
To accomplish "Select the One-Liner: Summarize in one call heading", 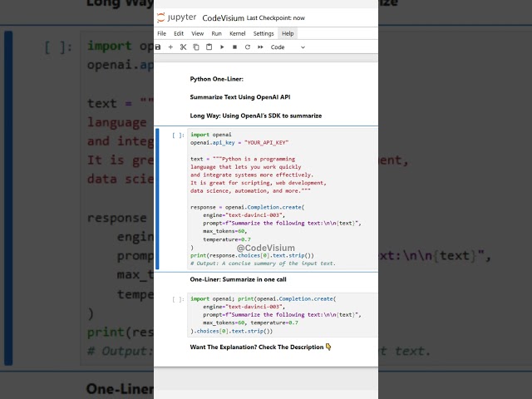I will (x=239, y=279).
